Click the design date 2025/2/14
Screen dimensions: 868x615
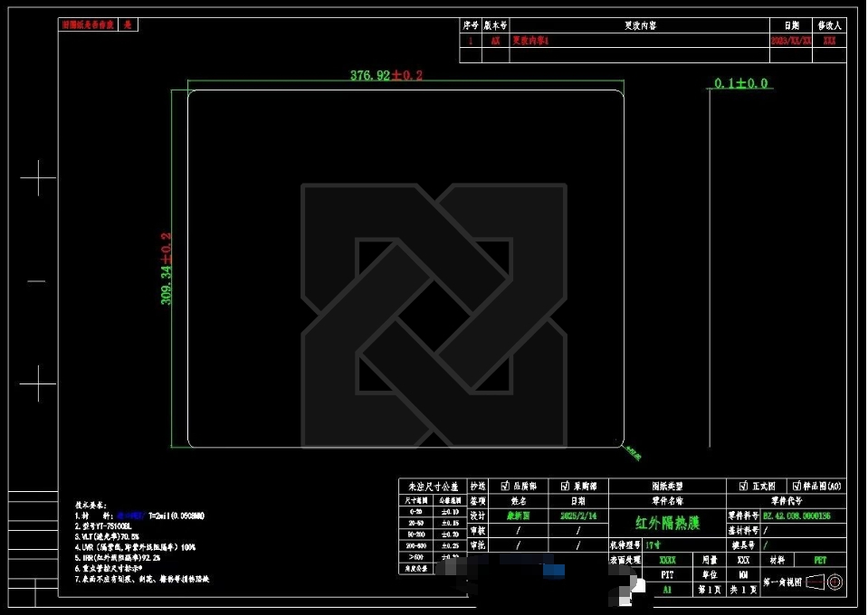(578, 516)
